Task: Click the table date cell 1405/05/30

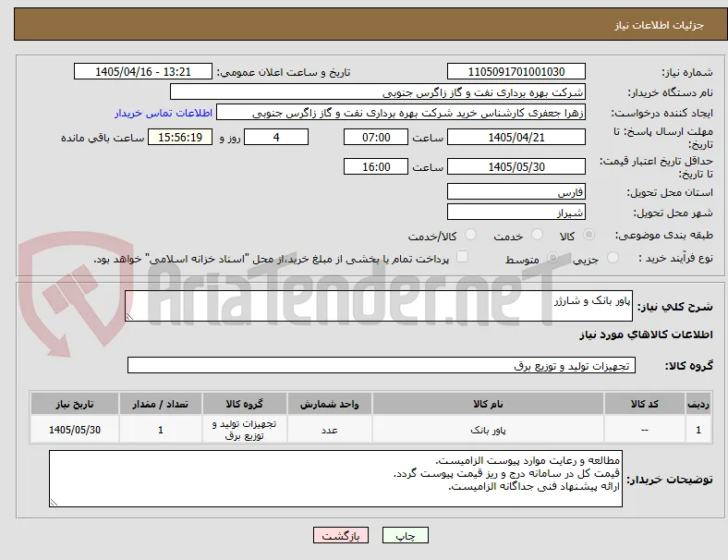Action: pos(75,430)
